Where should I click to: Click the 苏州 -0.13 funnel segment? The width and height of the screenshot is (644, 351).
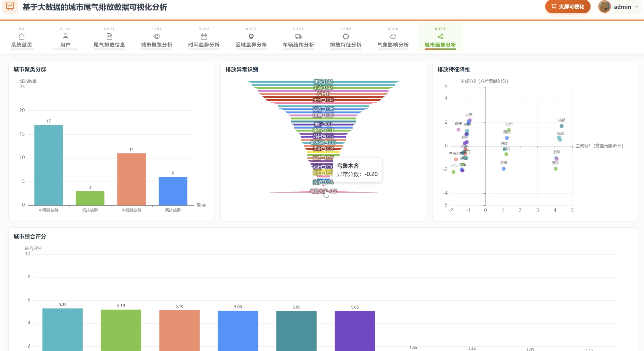tap(323, 136)
